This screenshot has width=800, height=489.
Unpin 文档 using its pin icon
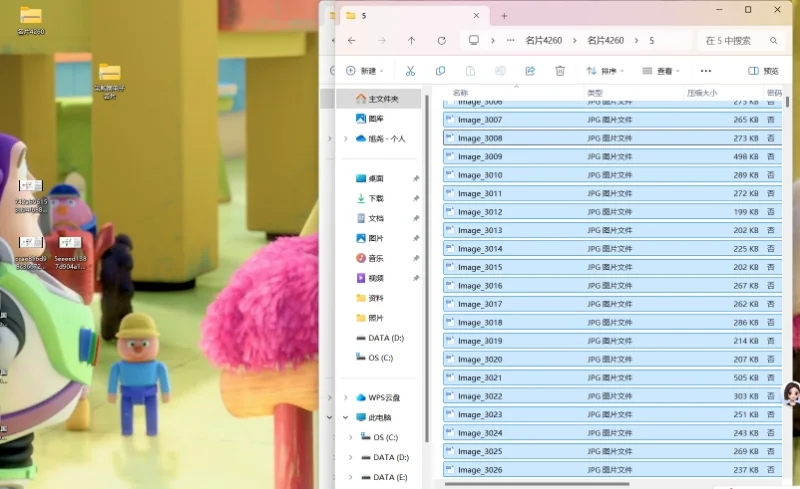(x=416, y=218)
